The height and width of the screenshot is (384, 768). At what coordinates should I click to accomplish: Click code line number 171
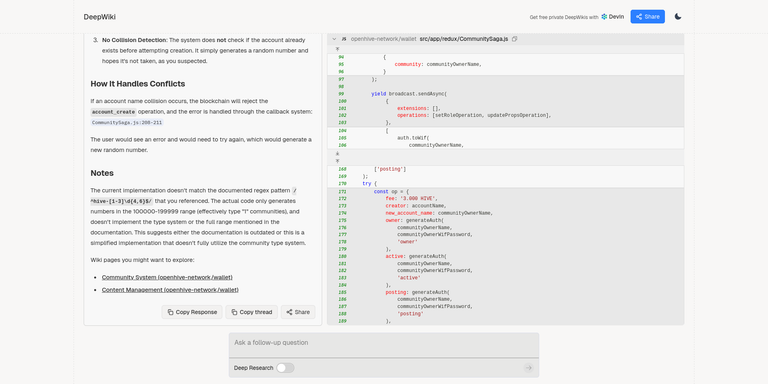click(342, 192)
